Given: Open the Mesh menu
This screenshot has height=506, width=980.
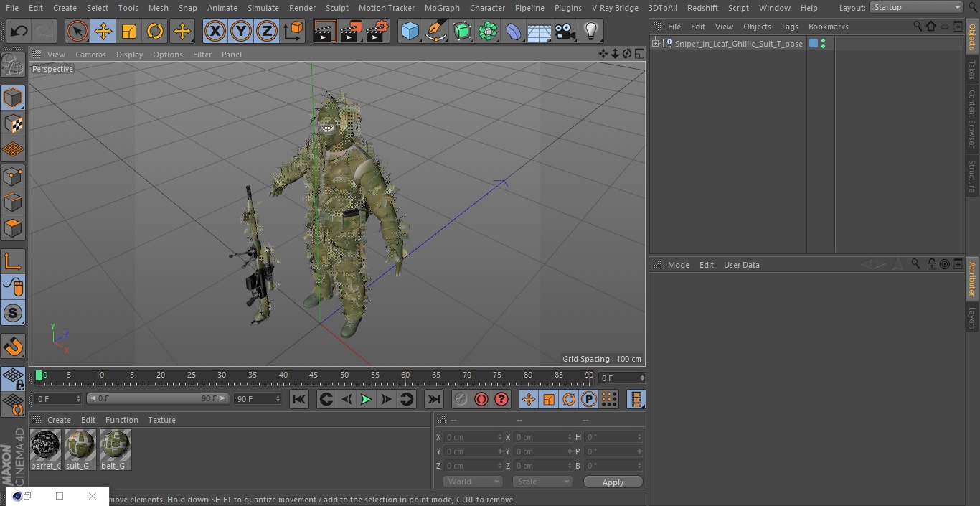Looking at the screenshot, I should point(158,8).
